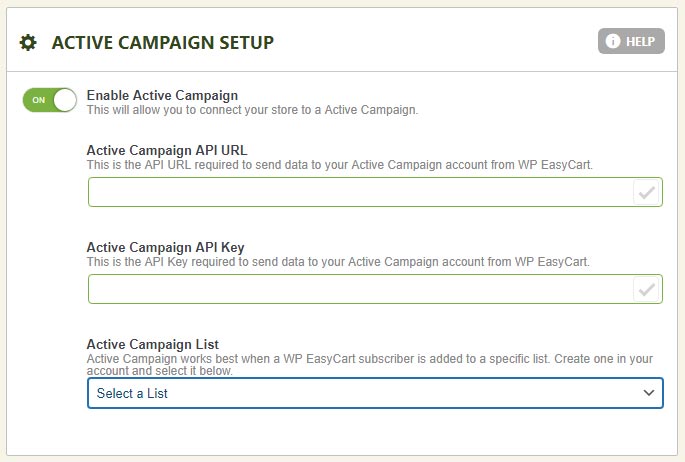Viewport: 685px width, 462px height.
Task: Click the Active Campaign API Key label
Action: [x=166, y=248]
